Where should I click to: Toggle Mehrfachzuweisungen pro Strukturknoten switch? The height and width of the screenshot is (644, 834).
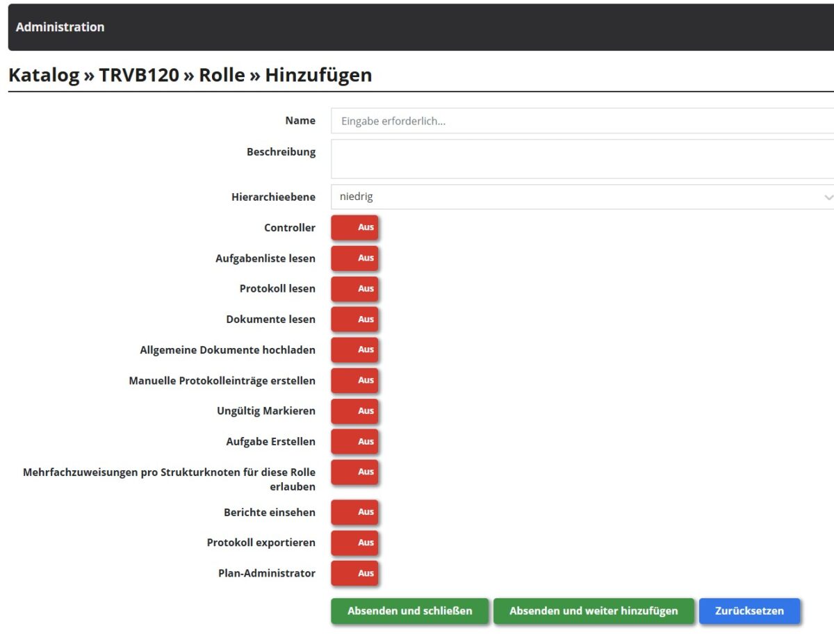(x=354, y=472)
